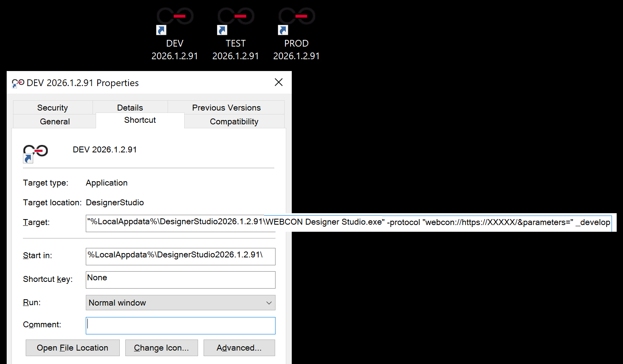
Task: Focus the Start in text field
Action: click(x=180, y=256)
